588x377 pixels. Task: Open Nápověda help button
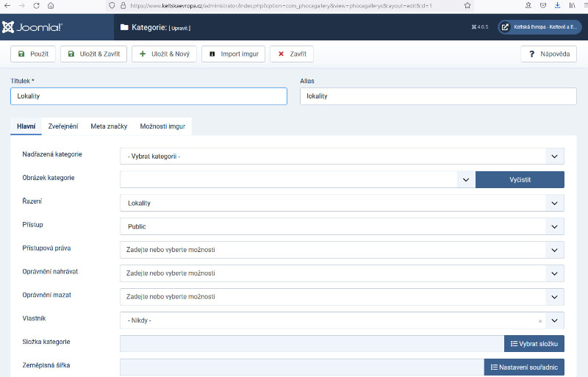pos(548,54)
